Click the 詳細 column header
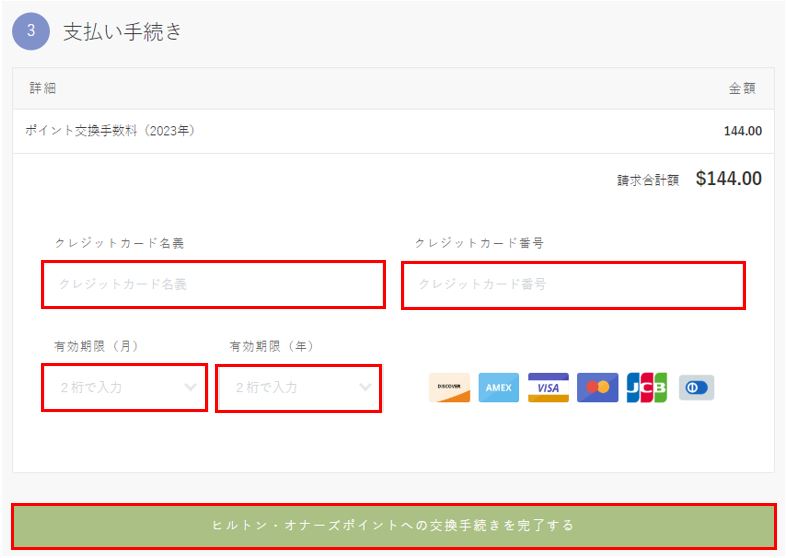Screen dimensions: 787x558 tap(43, 88)
